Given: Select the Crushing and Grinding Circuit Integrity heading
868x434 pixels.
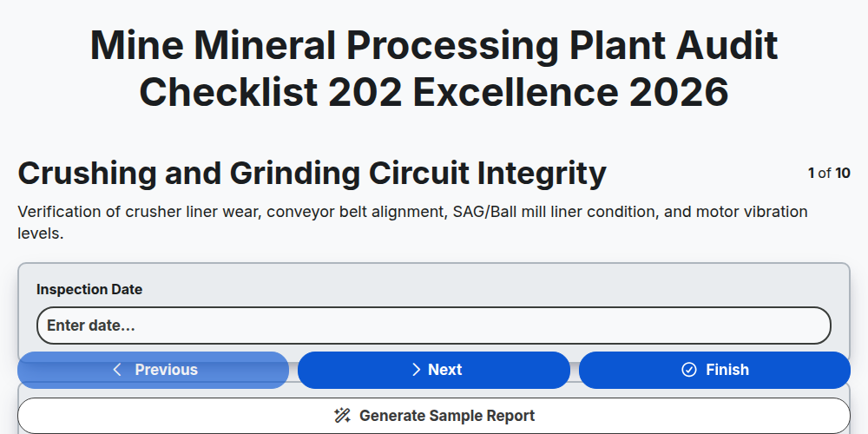Looking at the screenshot, I should coord(312,174).
